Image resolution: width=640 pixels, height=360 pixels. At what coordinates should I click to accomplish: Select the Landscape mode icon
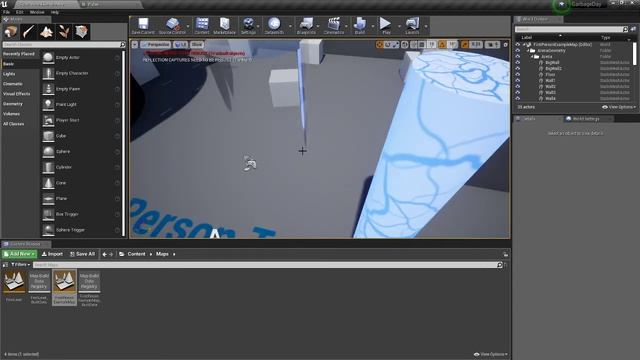coord(46,32)
